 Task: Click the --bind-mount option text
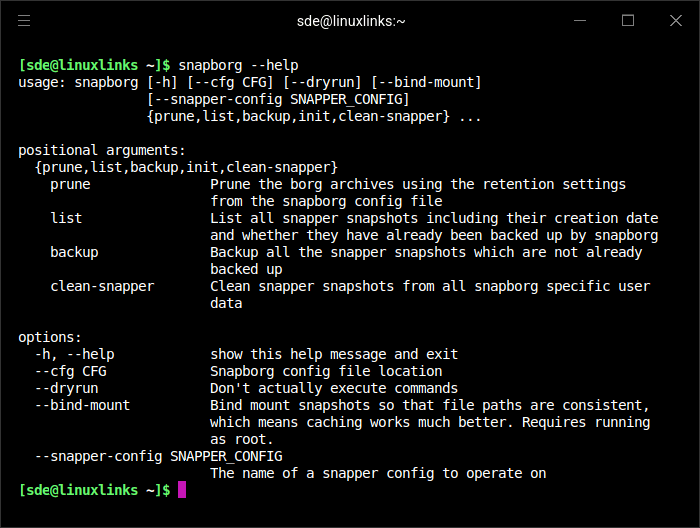click(x=82, y=405)
